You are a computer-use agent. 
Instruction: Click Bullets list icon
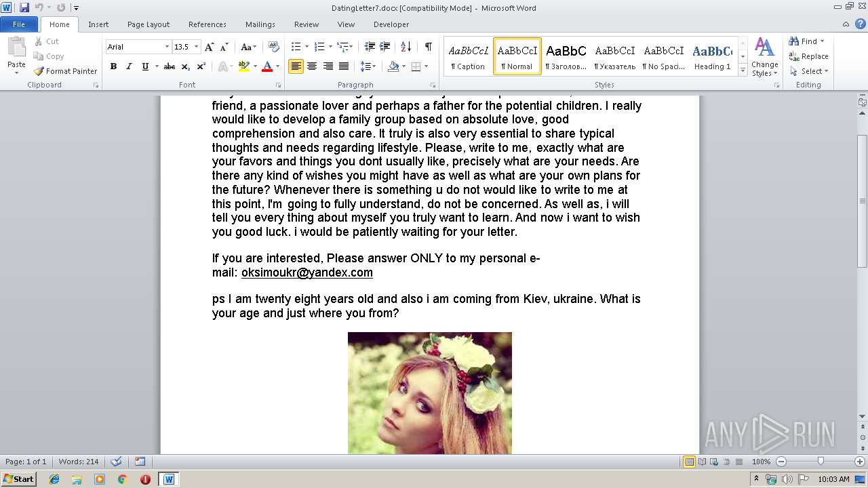(296, 47)
